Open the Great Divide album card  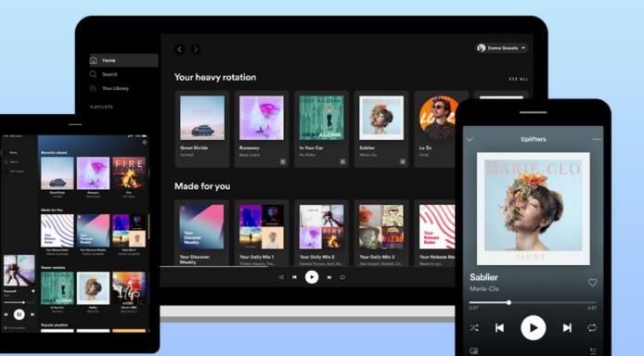[x=202, y=129]
